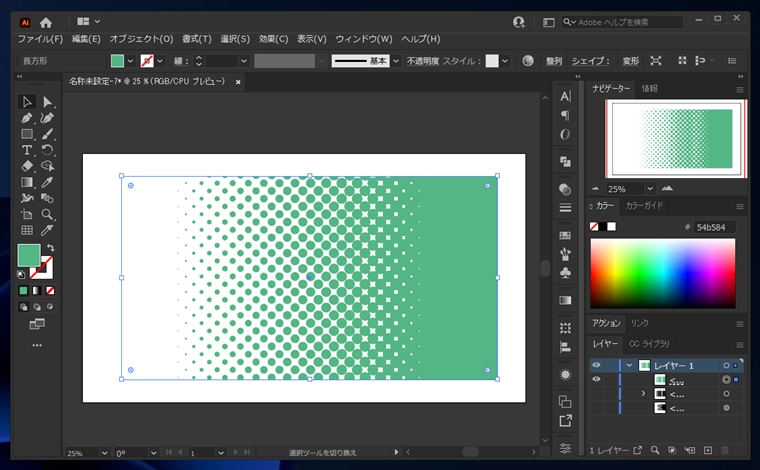Set paint mode to Color
Image resolution: width=760 pixels, height=470 pixels.
pos(23,291)
